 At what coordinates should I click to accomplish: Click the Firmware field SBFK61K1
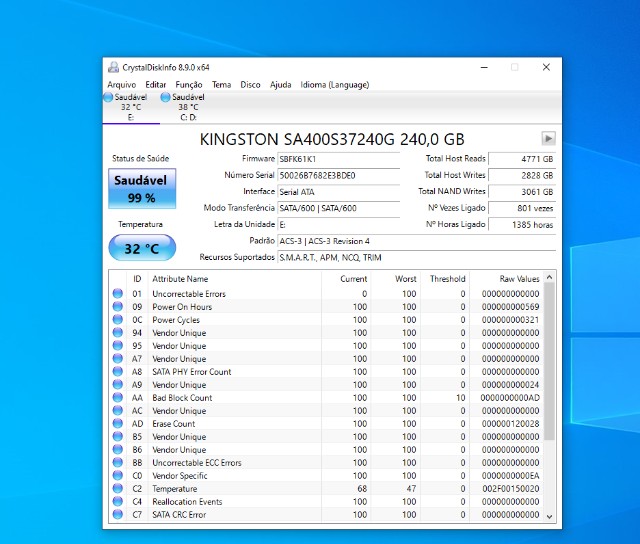[338, 159]
